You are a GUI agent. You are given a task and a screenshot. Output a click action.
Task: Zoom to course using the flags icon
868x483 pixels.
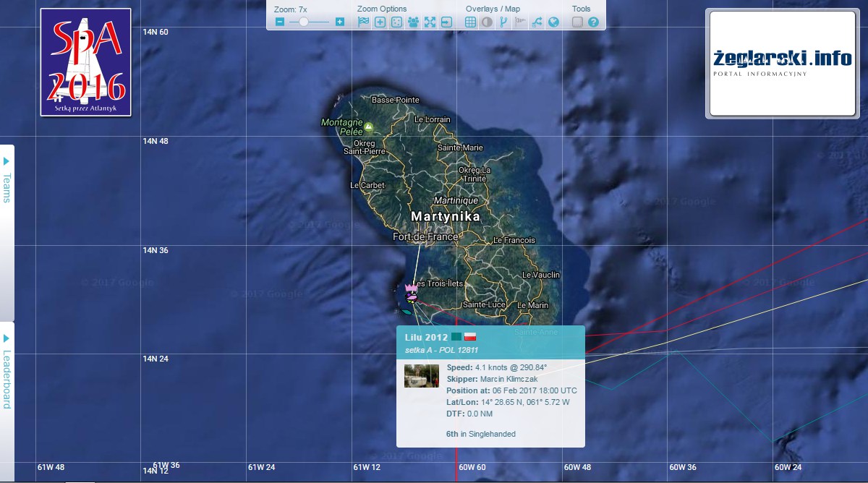click(363, 22)
